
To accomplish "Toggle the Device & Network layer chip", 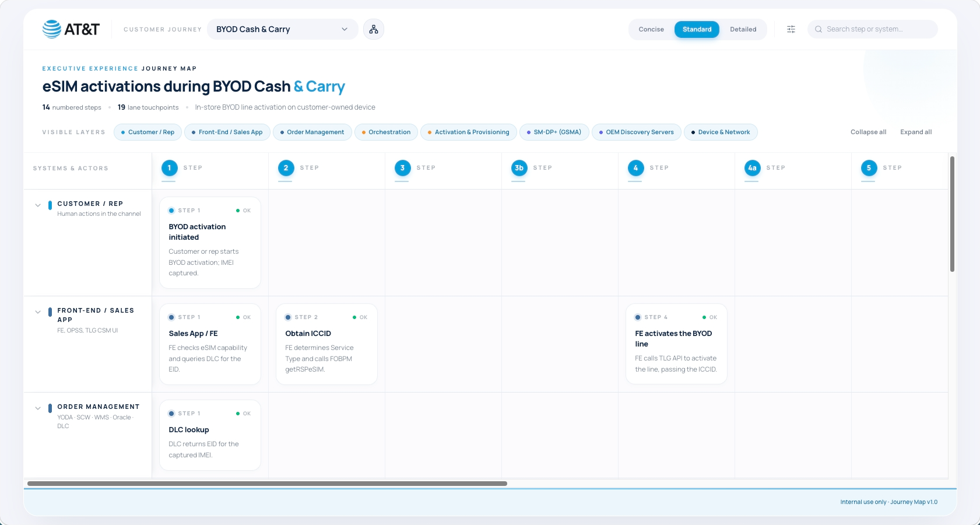I will [x=721, y=132].
